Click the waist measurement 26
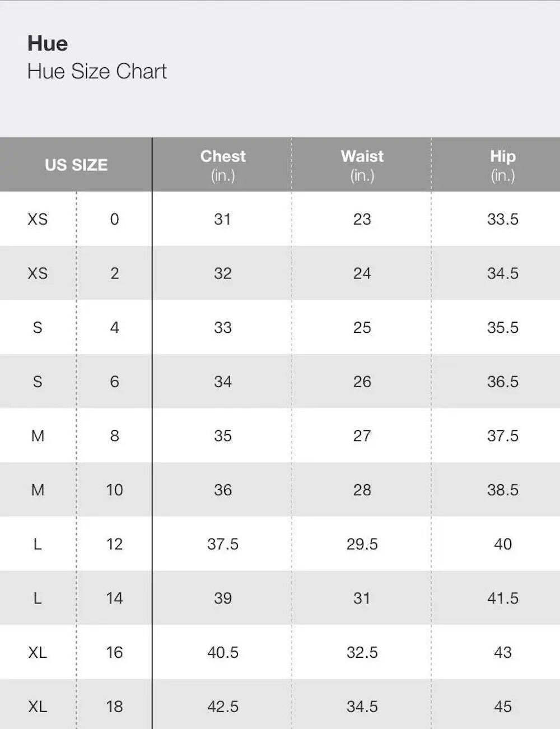 click(x=362, y=382)
